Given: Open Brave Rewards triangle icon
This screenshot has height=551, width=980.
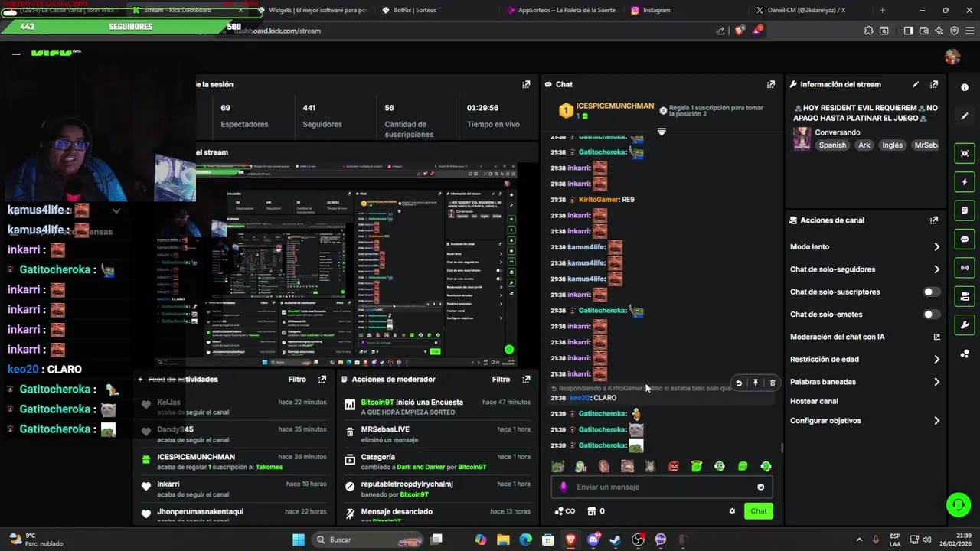Looking at the screenshot, I should pos(757,31).
